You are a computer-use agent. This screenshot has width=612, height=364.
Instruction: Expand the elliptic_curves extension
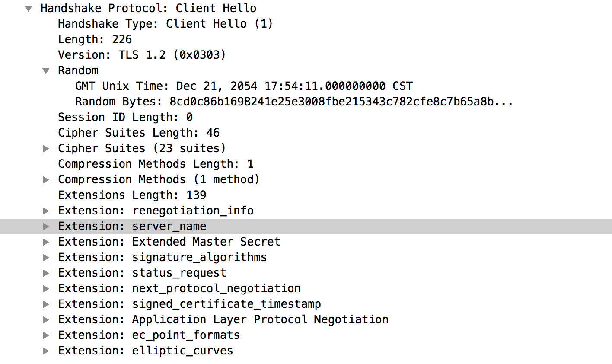[x=46, y=351]
